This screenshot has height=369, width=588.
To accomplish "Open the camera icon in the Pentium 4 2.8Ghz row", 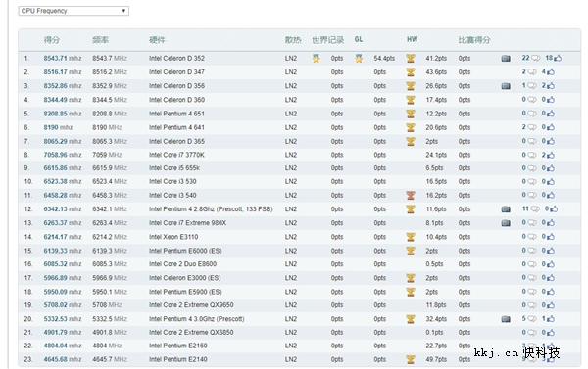I will pyautogui.click(x=506, y=209).
